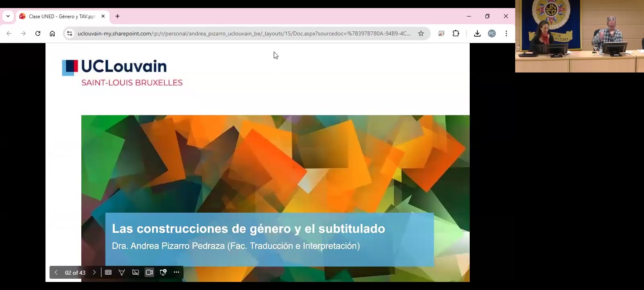Open more slideshow options (three dots)
The height and width of the screenshot is (290, 644).
click(x=176, y=272)
